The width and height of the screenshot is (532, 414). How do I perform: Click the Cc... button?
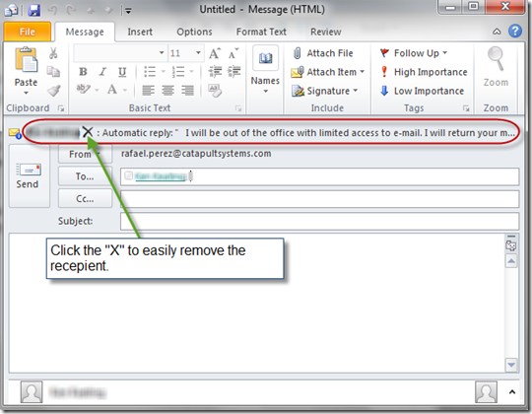point(85,198)
